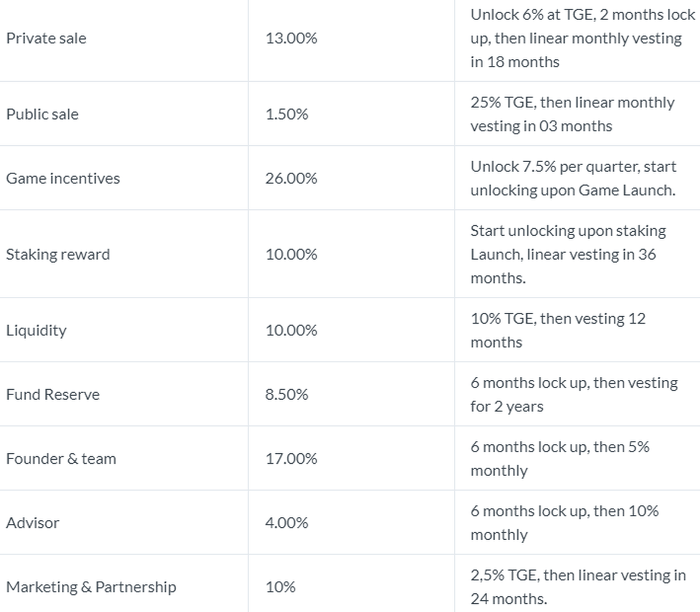The height and width of the screenshot is (612, 700).
Task: Select the 17.00% allocation value
Action: pyautogui.click(x=291, y=459)
